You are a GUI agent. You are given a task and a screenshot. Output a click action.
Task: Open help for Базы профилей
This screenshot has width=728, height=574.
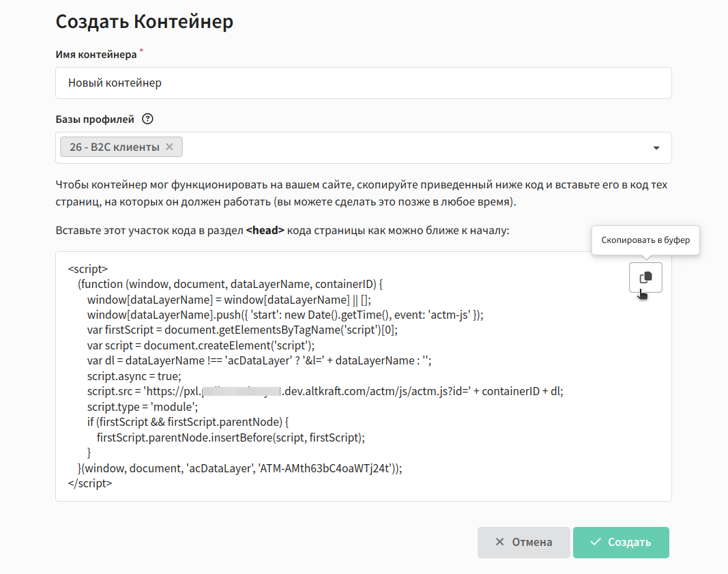pyautogui.click(x=147, y=119)
